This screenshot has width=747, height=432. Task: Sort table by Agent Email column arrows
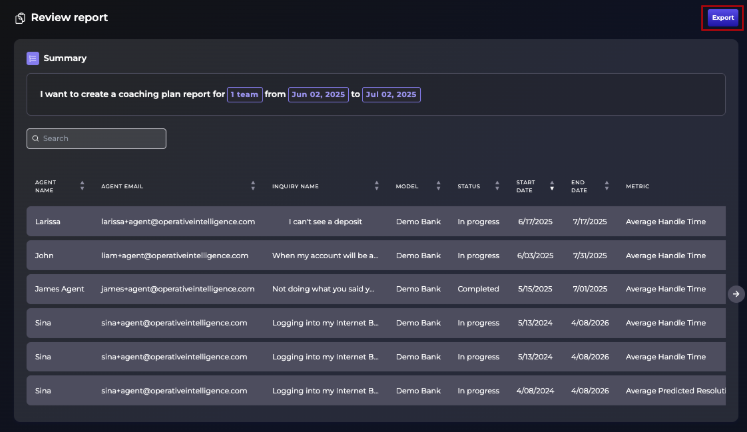[x=253, y=186]
